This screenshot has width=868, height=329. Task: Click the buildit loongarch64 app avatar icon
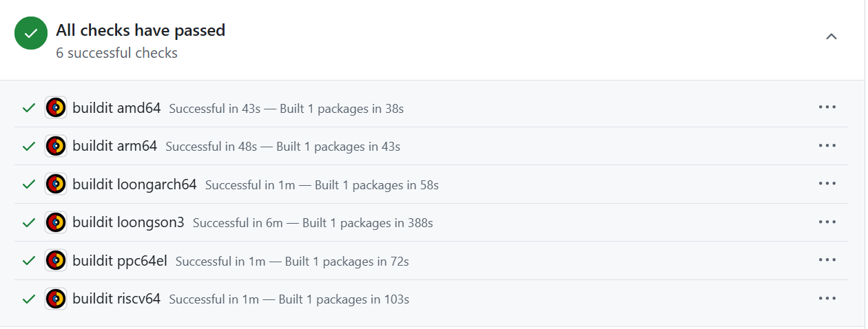pyautogui.click(x=56, y=184)
